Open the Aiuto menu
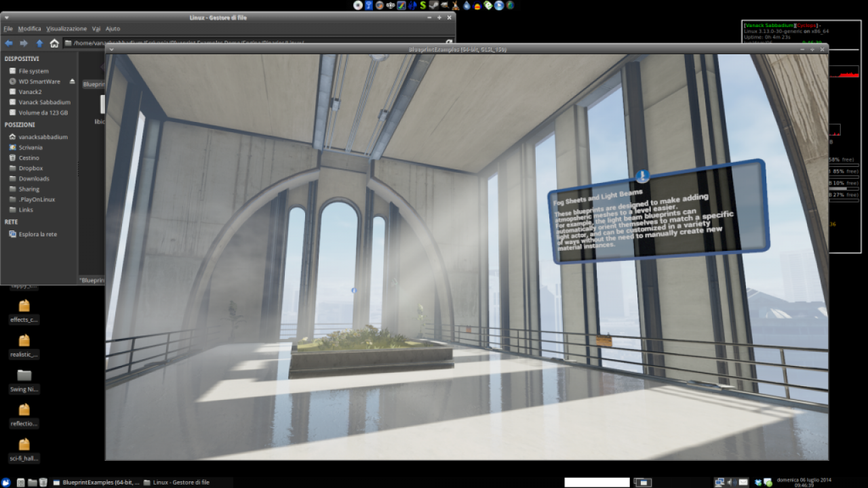Image resolution: width=868 pixels, height=488 pixels. point(113,28)
